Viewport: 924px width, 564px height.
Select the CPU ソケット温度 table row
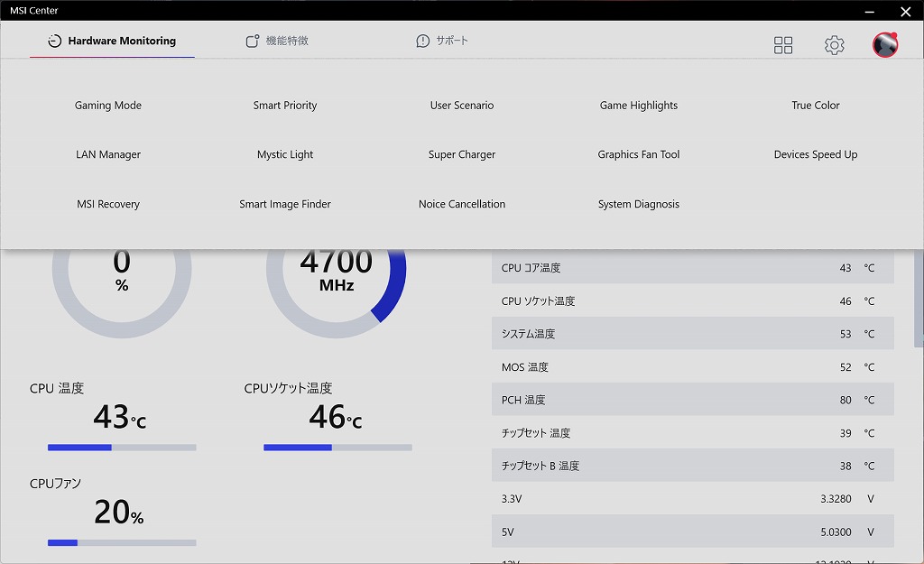pyautogui.click(x=692, y=300)
